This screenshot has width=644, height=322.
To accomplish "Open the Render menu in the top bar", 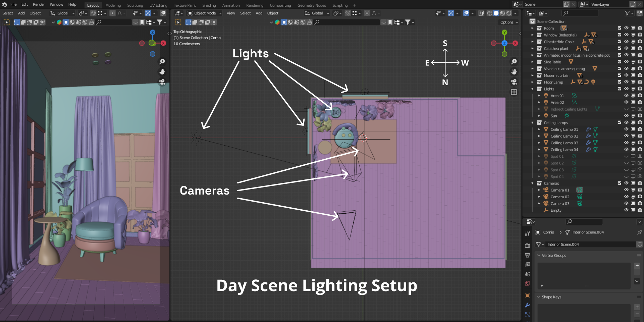I will [x=39, y=4].
